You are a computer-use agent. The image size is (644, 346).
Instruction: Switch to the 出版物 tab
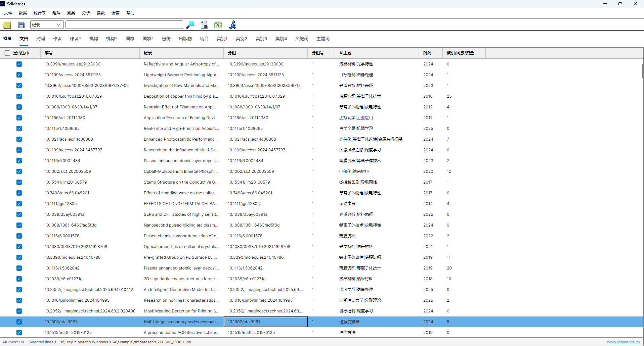tap(185, 39)
